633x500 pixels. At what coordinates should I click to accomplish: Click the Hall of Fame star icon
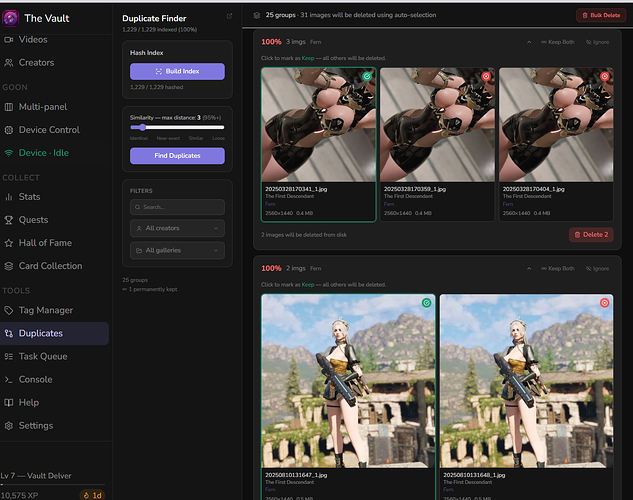pyautogui.click(x=8, y=243)
